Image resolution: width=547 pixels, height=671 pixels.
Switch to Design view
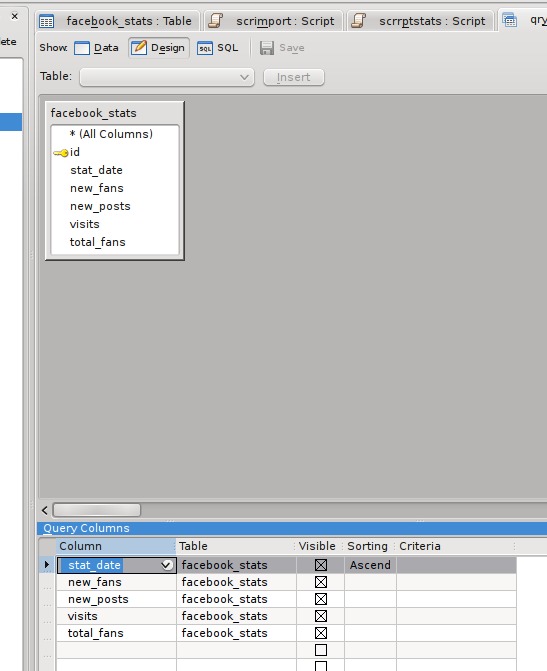tap(158, 48)
